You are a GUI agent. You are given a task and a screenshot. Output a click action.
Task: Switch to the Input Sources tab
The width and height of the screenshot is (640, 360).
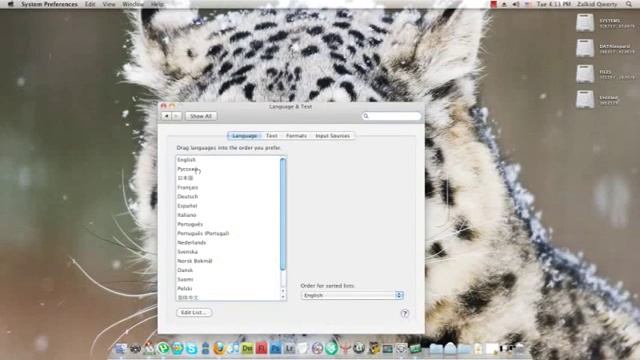click(x=333, y=136)
